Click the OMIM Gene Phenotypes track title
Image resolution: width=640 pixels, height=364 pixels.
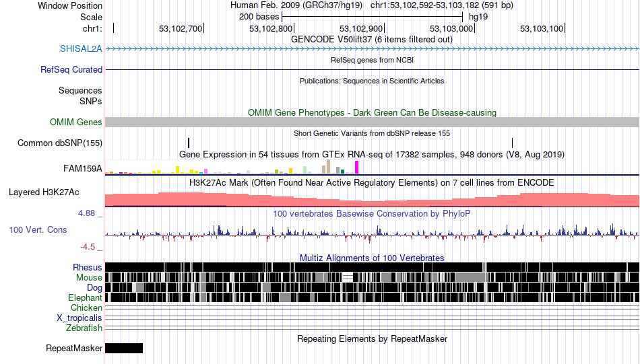pyautogui.click(x=373, y=113)
